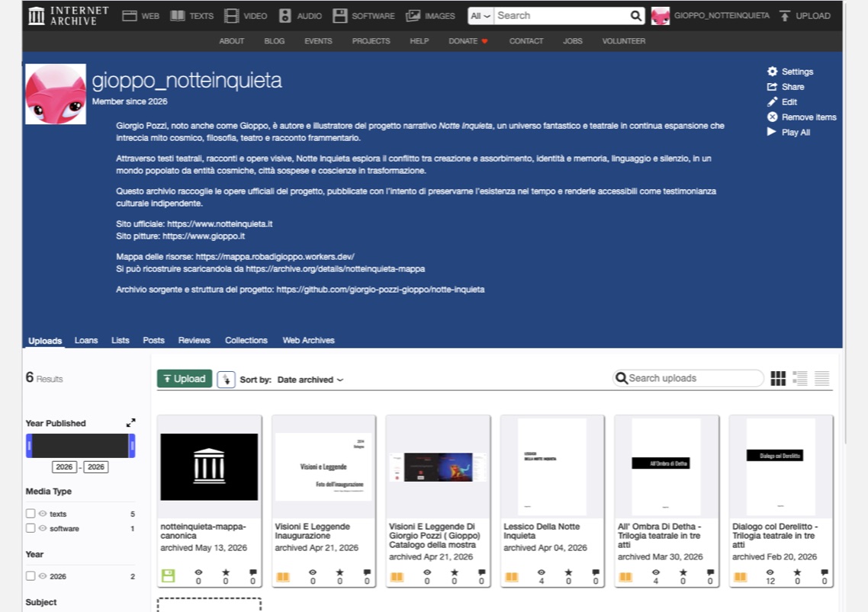The image size is (868, 612).
Task: Switch to the Reviews tab
Action: pyautogui.click(x=194, y=341)
